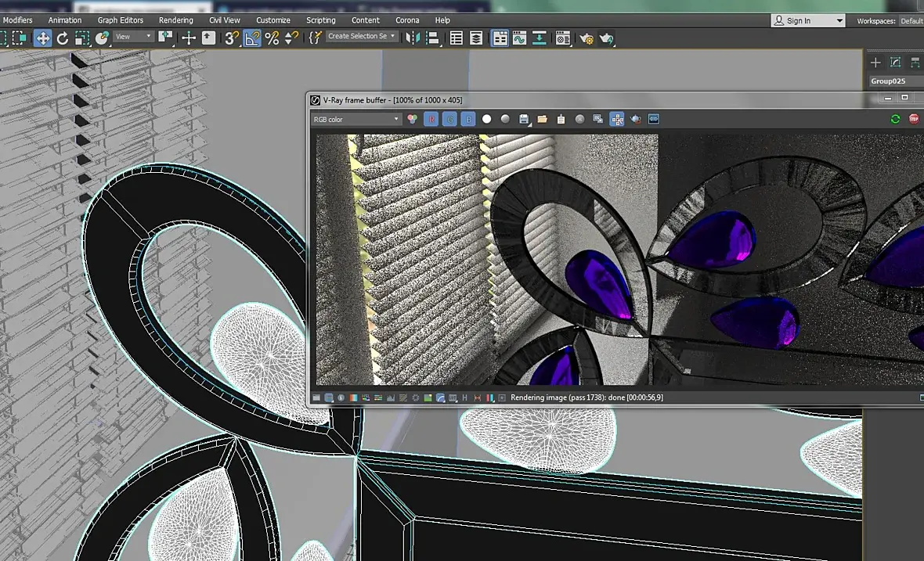Image resolution: width=924 pixels, height=561 pixels.
Task: Switch to mono white circle display mode
Action: point(486,119)
